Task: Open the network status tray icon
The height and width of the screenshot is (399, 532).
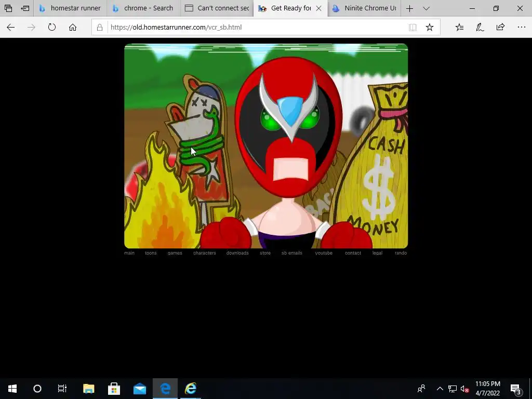Action: pyautogui.click(x=453, y=389)
